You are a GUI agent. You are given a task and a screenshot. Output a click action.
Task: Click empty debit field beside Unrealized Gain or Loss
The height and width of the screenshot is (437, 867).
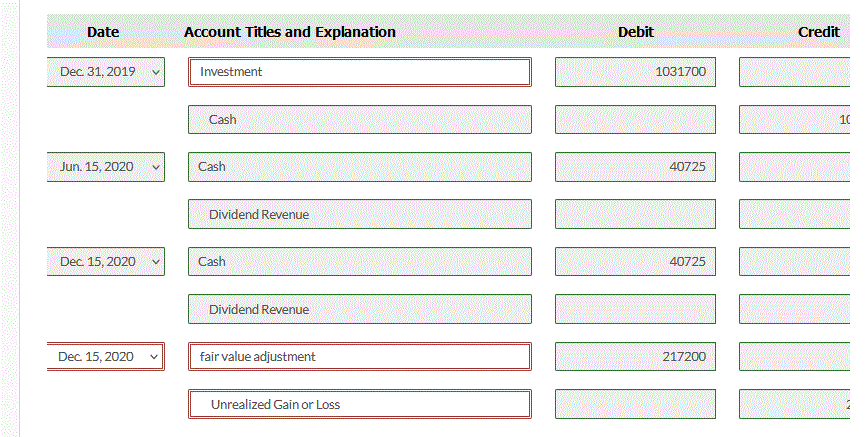click(x=635, y=405)
